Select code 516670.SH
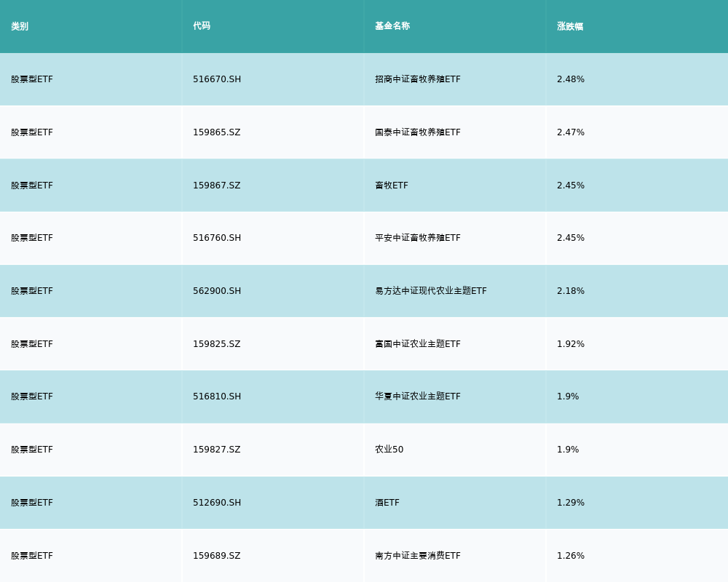 [217, 79]
